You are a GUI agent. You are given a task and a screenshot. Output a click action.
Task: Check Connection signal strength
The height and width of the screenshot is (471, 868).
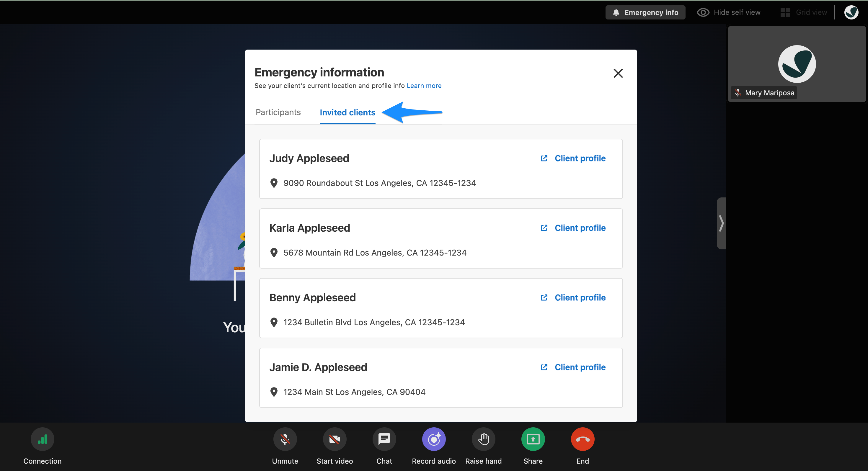click(43, 439)
